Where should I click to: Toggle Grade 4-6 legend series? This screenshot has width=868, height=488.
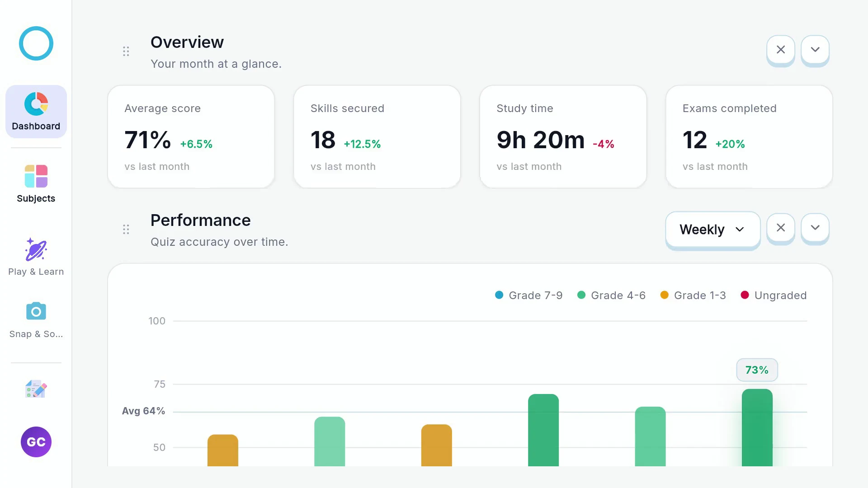[612, 296]
